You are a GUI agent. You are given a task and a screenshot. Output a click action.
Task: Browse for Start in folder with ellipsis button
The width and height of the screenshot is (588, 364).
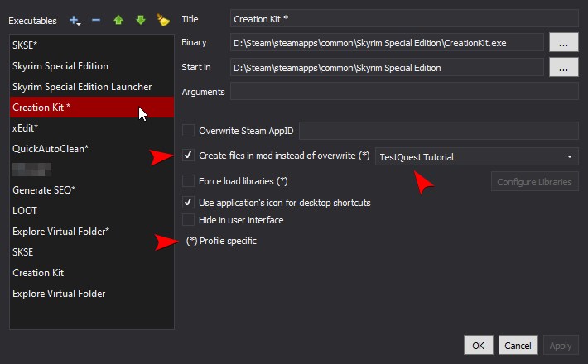coord(563,67)
